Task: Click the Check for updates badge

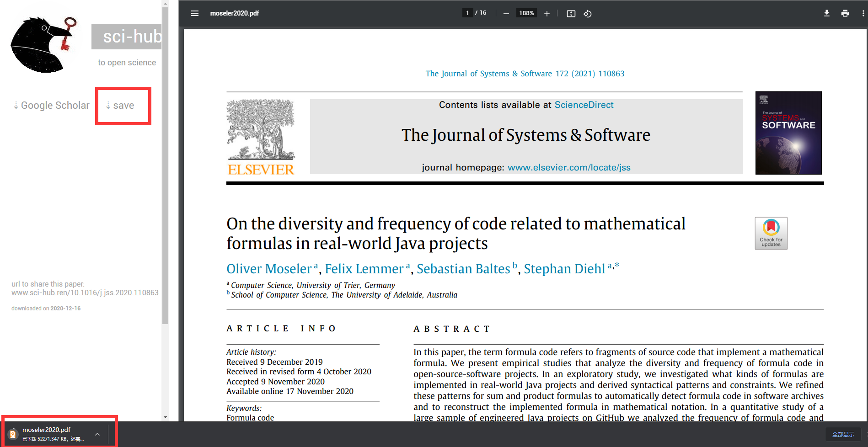Action: (x=771, y=233)
